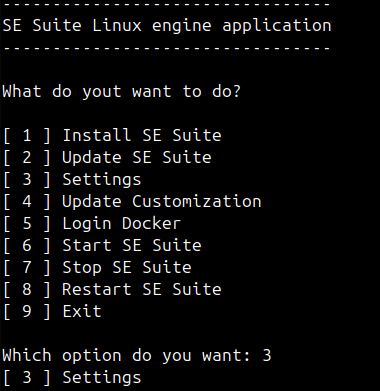Click the Settings option in the list
The height and width of the screenshot is (391, 380).
point(72,180)
